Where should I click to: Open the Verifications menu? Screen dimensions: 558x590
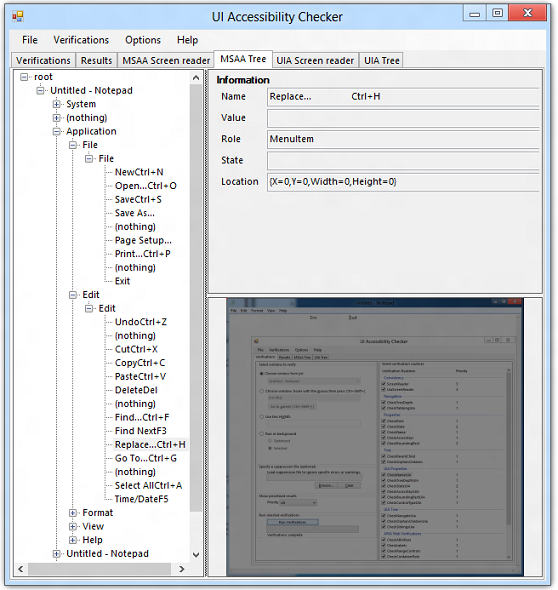click(81, 40)
